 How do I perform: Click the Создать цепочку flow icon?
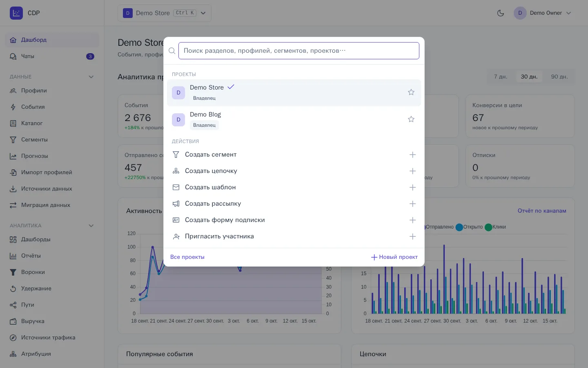pyautogui.click(x=176, y=171)
